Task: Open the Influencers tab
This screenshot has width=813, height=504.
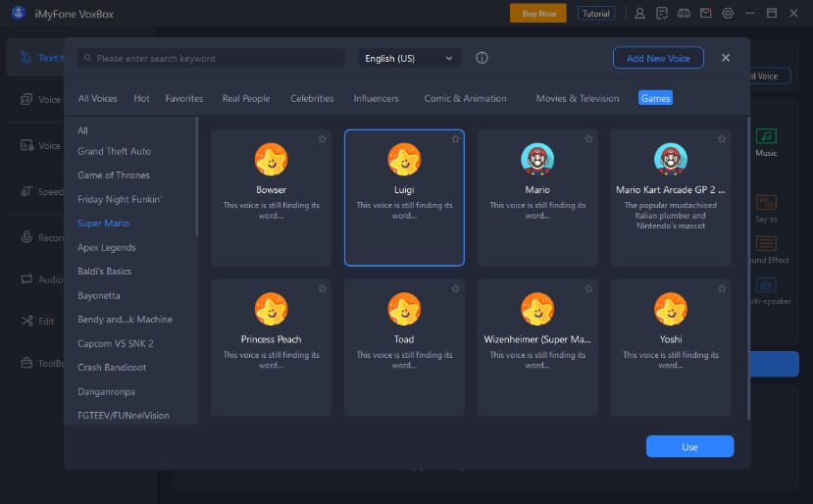Action: pos(376,98)
